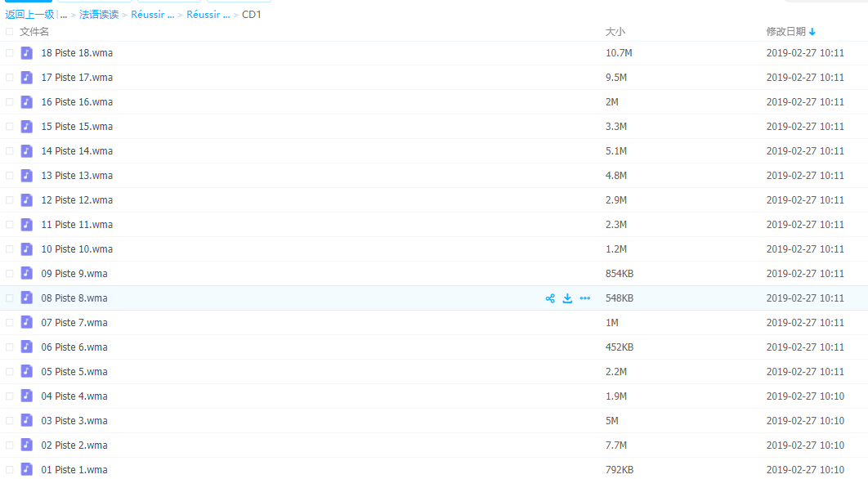Open file 15 Piste 15.wma

point(77,126)
